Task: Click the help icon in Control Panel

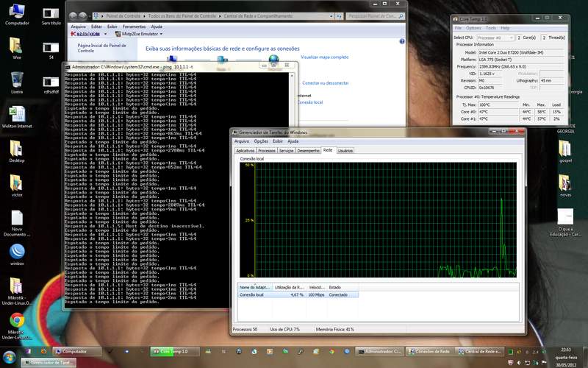Action: coord(401,41)
